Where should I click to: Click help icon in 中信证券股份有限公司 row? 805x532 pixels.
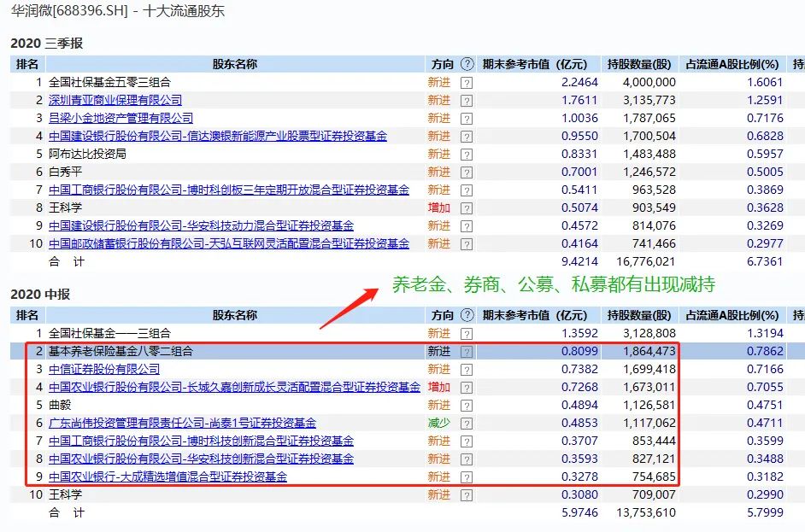pos(466,370)
